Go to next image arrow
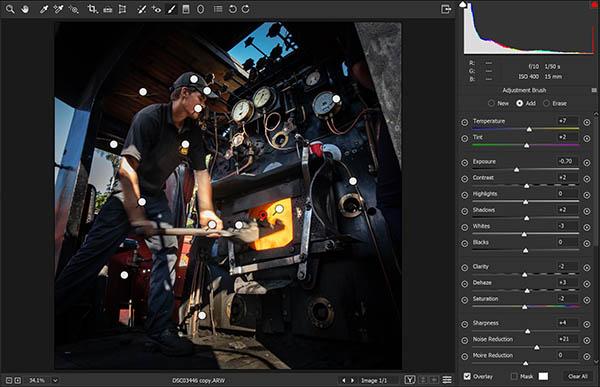Viewport: 600px width, 387px height. (x=352, y=380)
